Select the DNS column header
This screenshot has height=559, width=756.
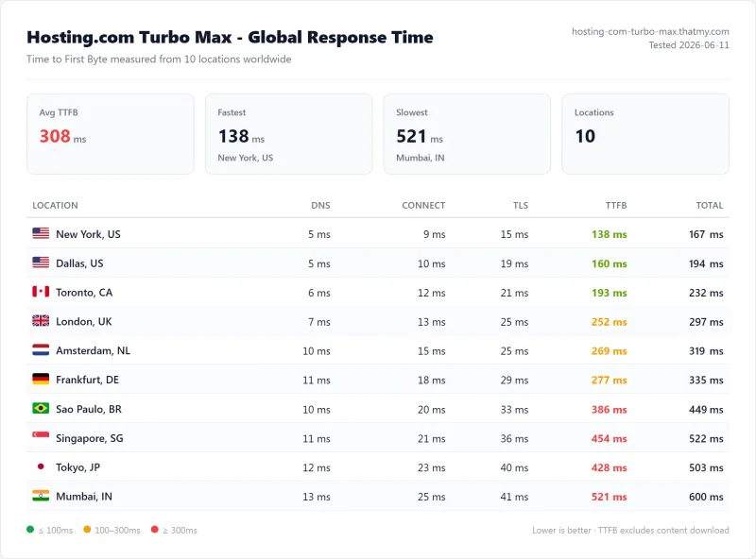320,205
